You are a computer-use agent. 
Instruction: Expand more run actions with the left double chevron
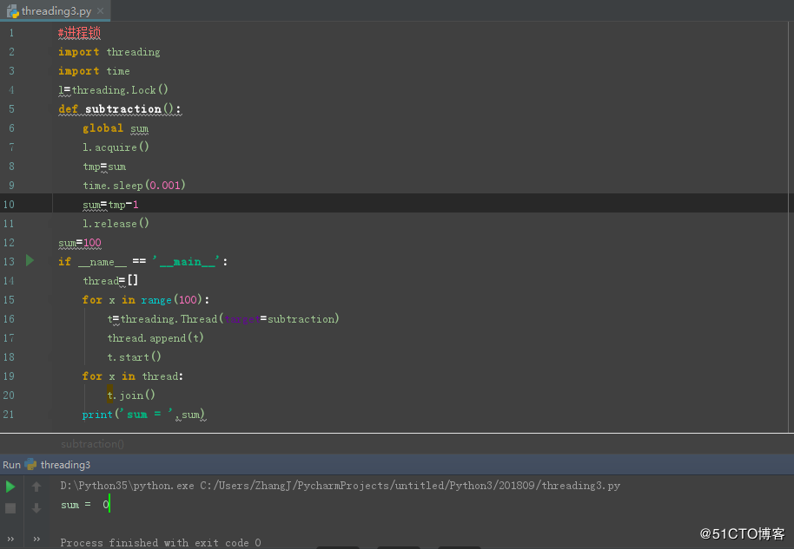[11, 539]
